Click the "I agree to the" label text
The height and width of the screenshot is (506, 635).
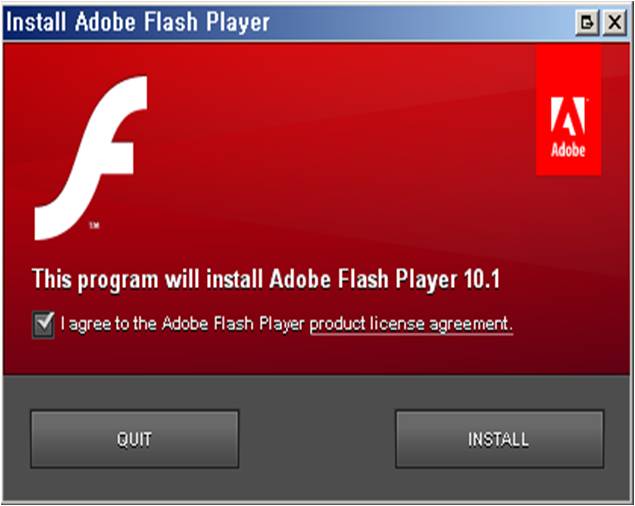pyautogui.click(x=109, y=324)
